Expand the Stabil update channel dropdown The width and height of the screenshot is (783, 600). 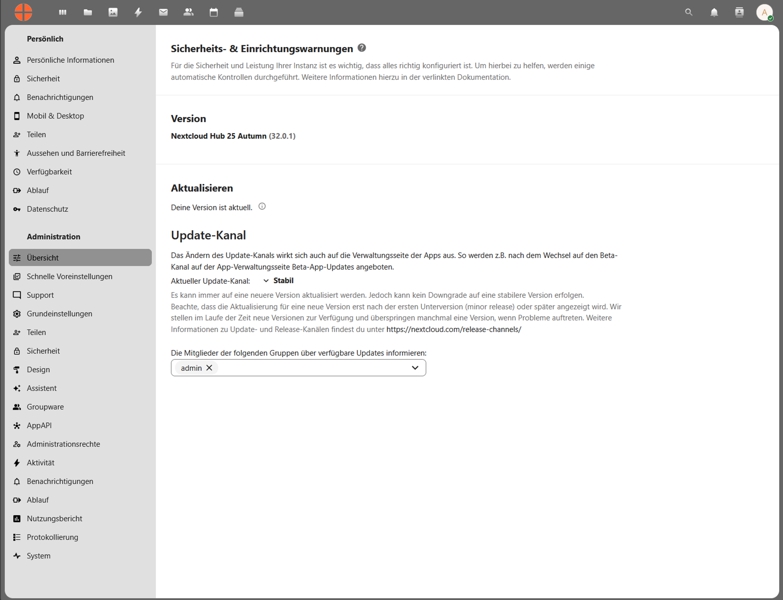click(x=278, y=281)
